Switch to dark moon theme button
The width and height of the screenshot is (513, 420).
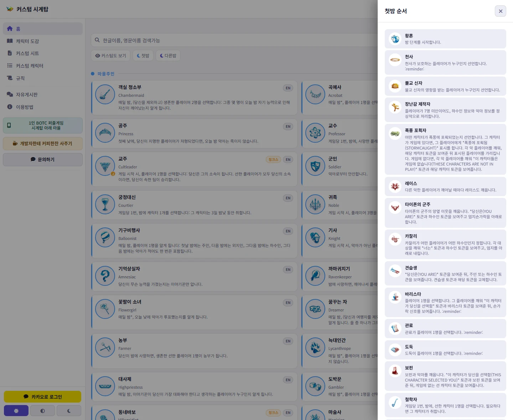tap(69, 411)
